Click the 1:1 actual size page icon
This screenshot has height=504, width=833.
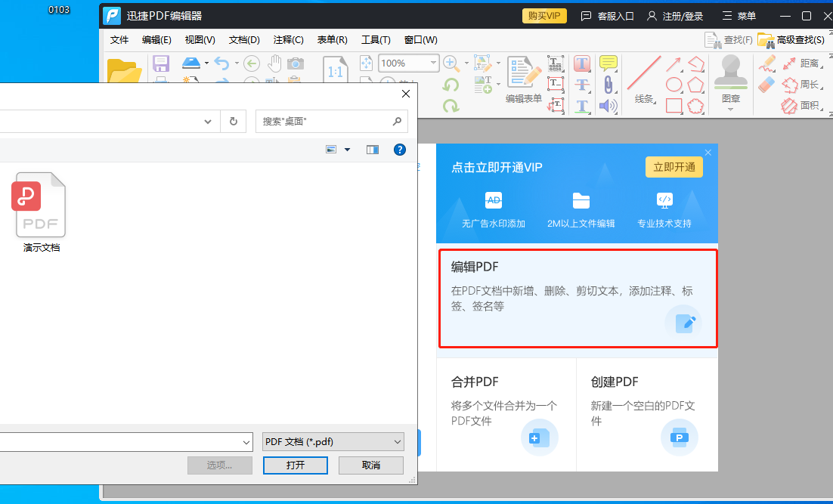[x=335, y=70]
